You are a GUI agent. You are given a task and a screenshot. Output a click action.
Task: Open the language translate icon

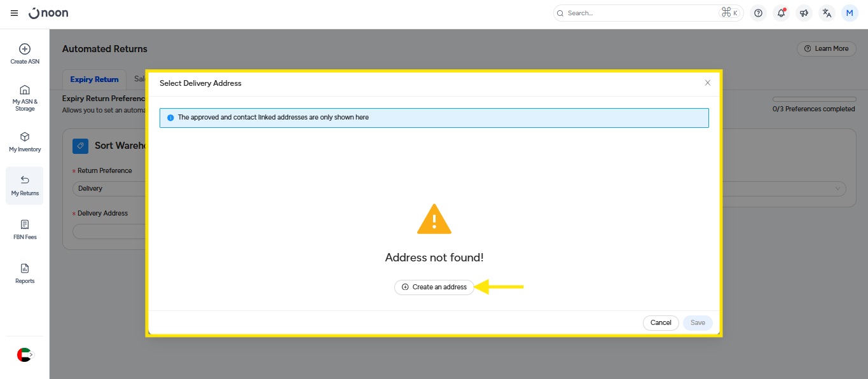(827, 13)
